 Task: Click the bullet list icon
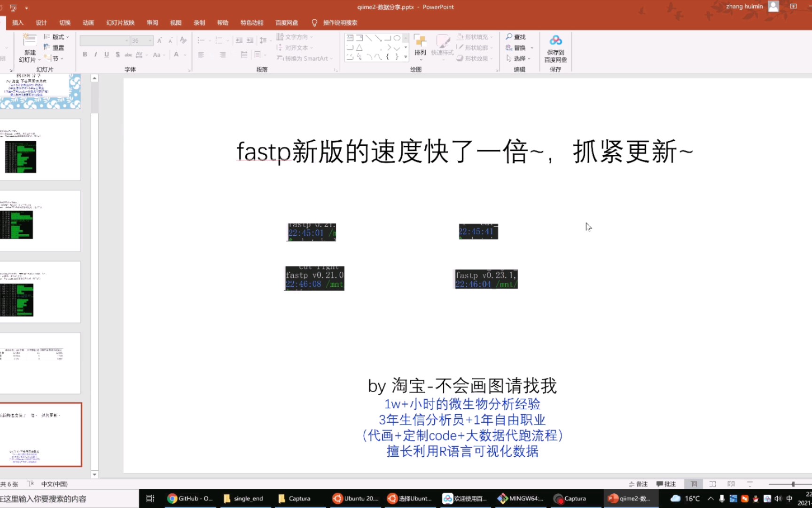tap(201, 40)
